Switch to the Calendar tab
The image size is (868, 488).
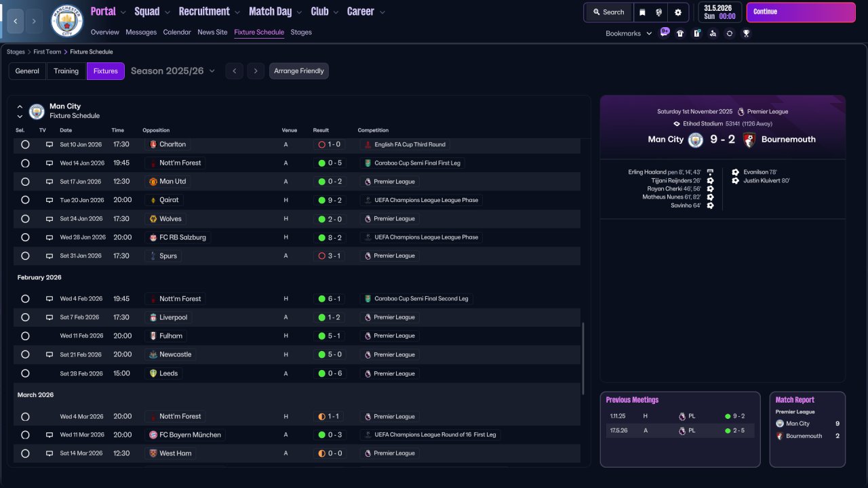click(x=177, y=32)
